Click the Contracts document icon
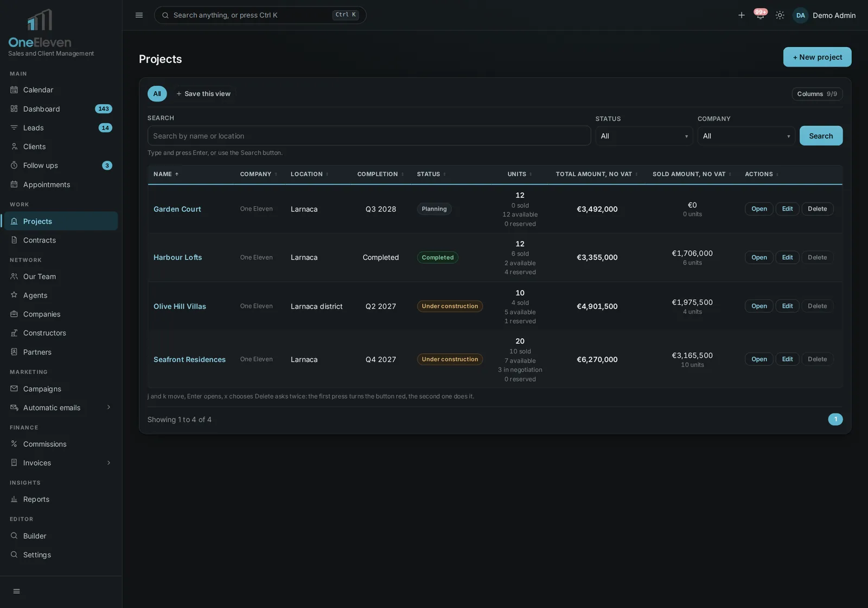Screen dimensions: 868x608 (14, 240)
